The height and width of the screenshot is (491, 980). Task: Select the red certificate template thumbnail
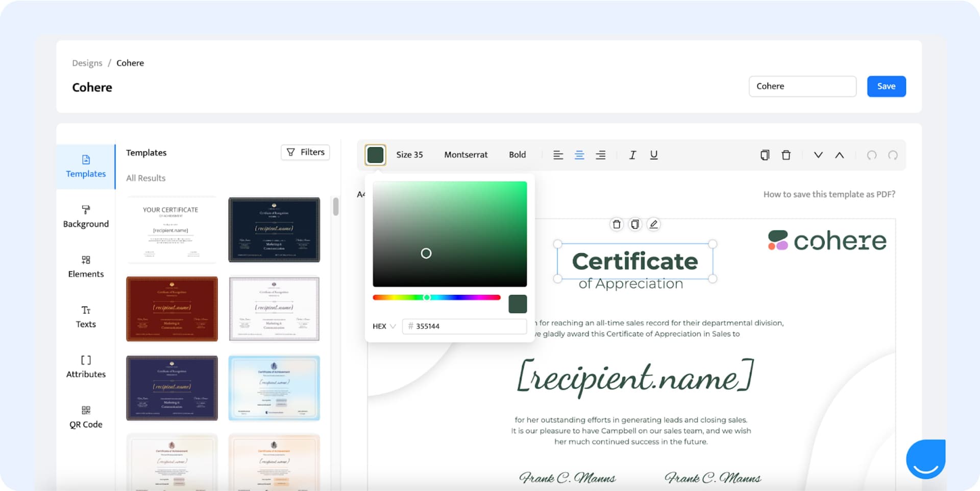171,309
